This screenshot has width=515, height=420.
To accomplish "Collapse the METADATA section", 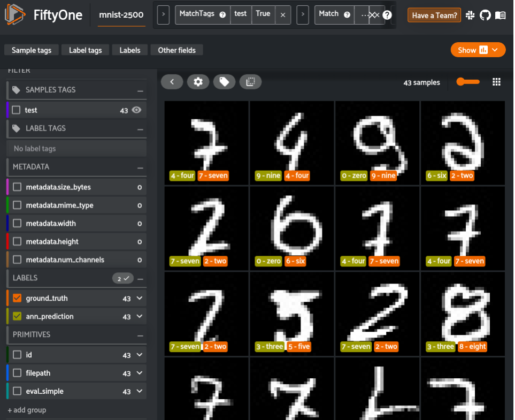I will click(140, 168).
